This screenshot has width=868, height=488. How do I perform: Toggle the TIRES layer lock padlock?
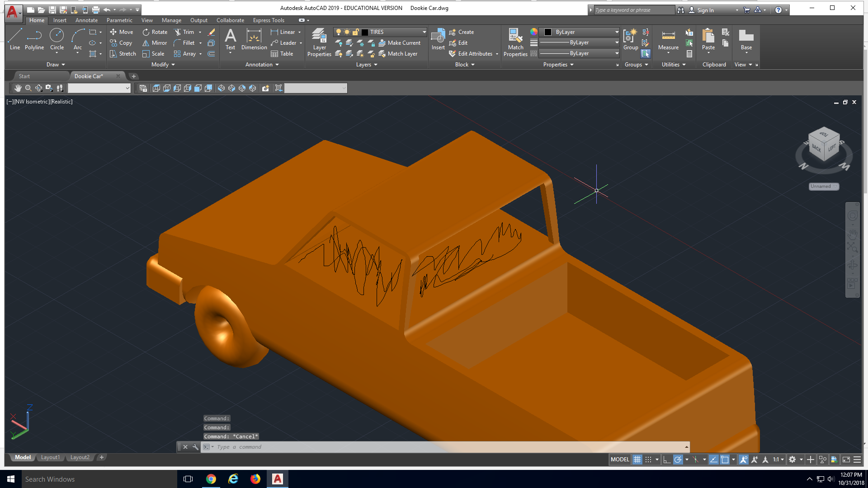(356, 32)
